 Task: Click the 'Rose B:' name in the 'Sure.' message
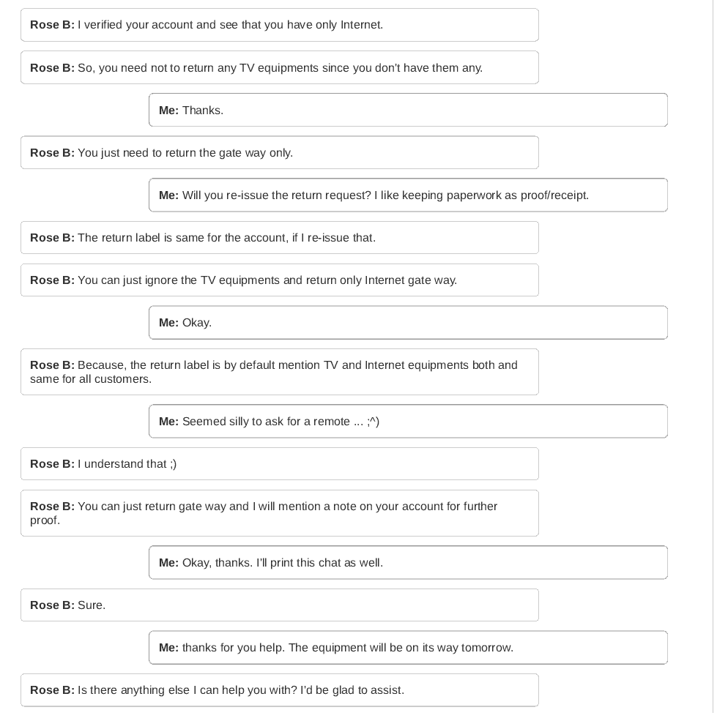[x=52, y=605]
